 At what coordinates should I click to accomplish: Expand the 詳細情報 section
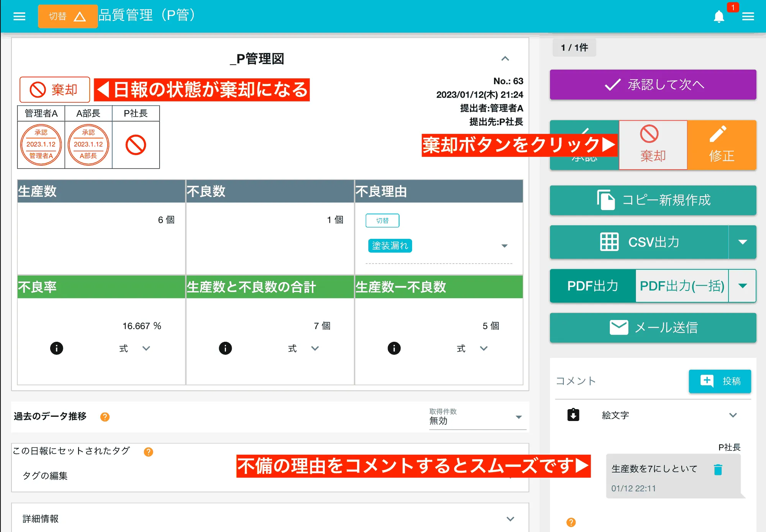pos(510,519)
